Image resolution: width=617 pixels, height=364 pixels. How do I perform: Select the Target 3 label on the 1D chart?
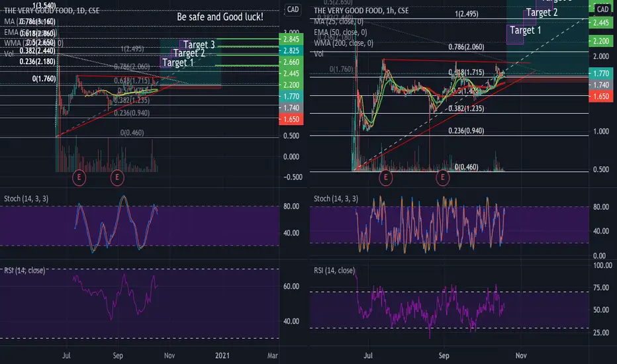(x=199, y=44)
